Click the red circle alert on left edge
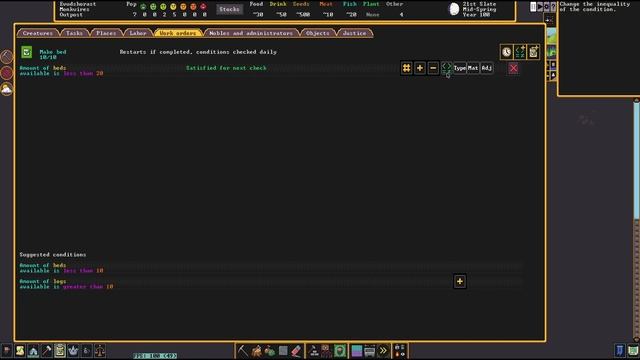Image resolution: width=640 pixels, height=360 pixels. coord(7,73)
